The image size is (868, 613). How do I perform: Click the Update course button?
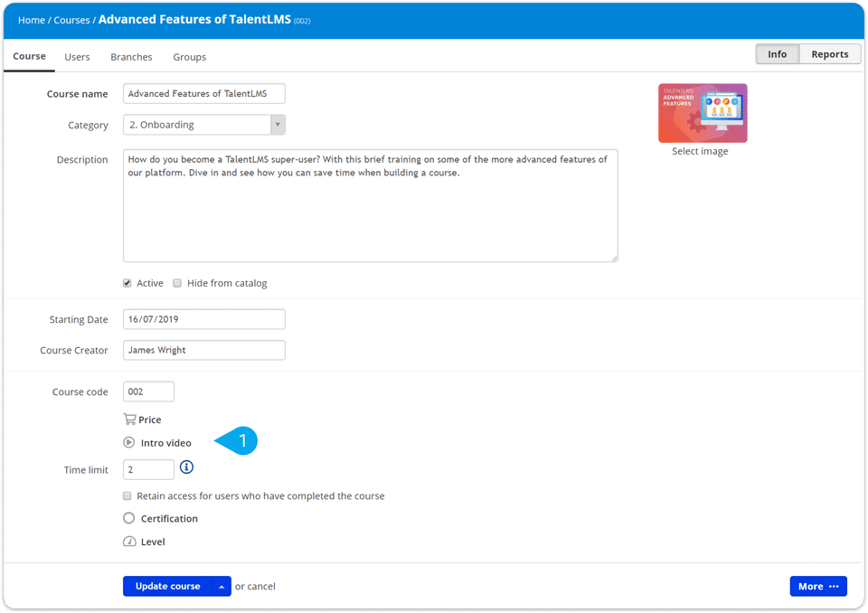[167, 587]
